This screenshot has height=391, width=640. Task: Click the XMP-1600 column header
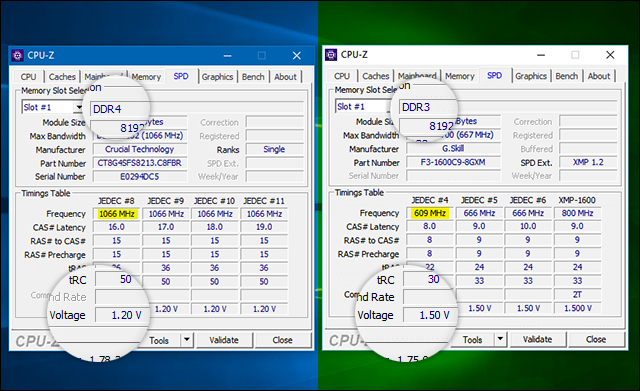tap(577, 200)
